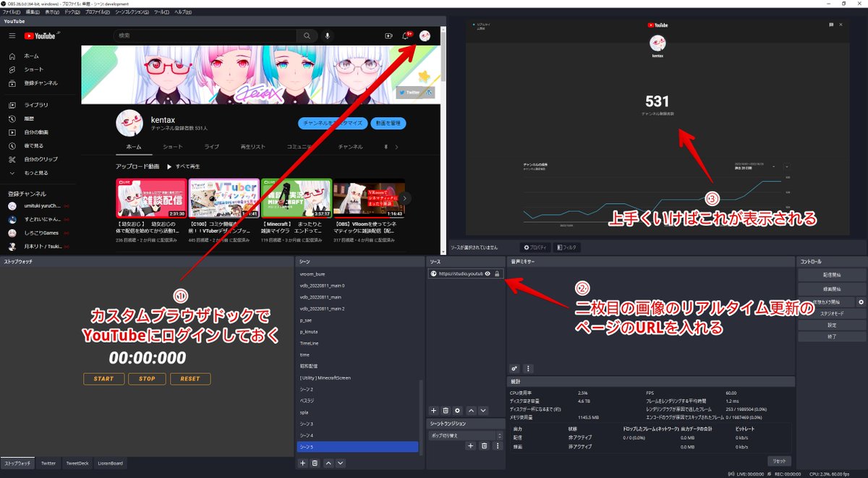Open the ライブ tab on kentax channel
The height and width of the screenshot is (478, 868).
pos(211,146)
